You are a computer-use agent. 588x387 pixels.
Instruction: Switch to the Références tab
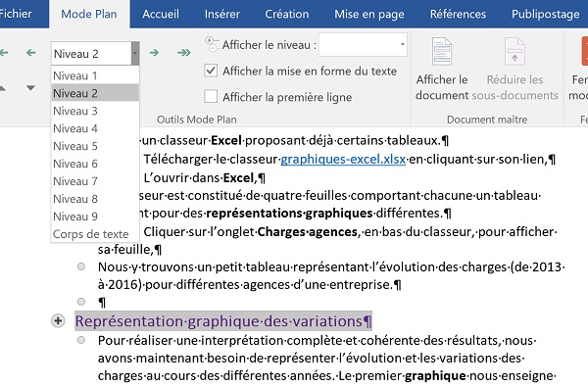[x=458, y=14]
